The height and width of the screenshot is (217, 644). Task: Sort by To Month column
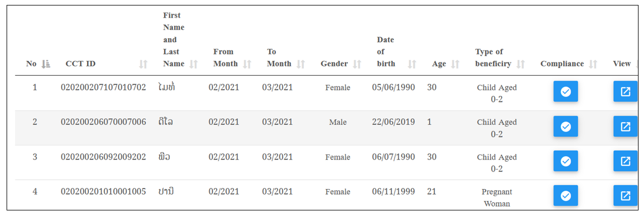[x=301, y=64]
